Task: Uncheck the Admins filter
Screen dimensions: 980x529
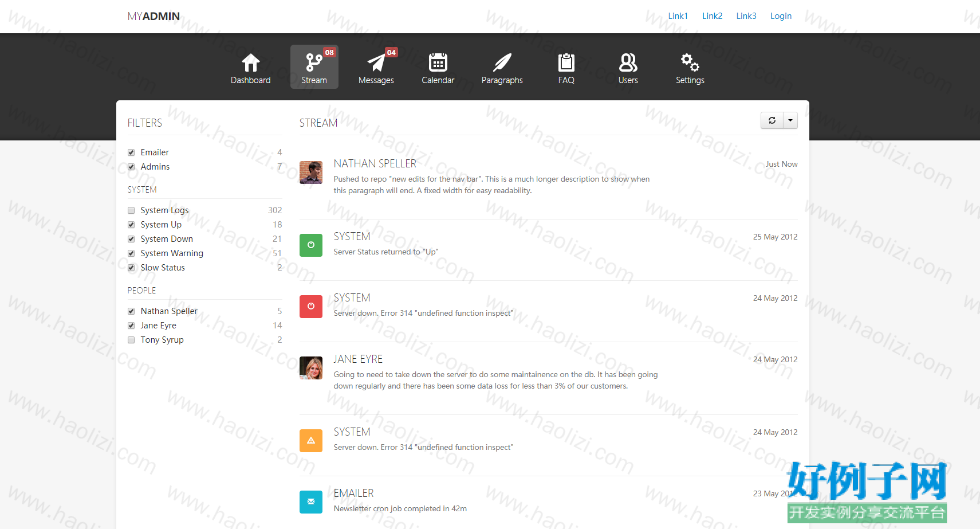Action: coord(131,167)
